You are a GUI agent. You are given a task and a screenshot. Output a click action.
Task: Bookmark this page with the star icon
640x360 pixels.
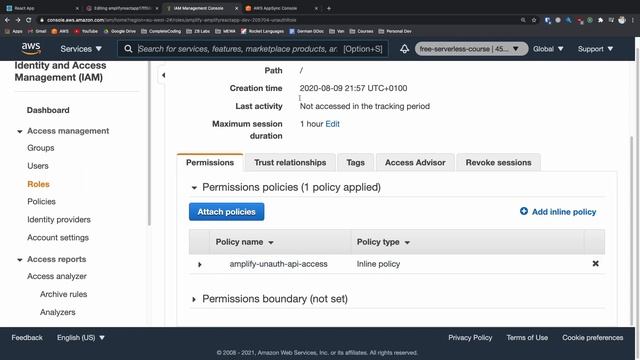click(534, 20)
